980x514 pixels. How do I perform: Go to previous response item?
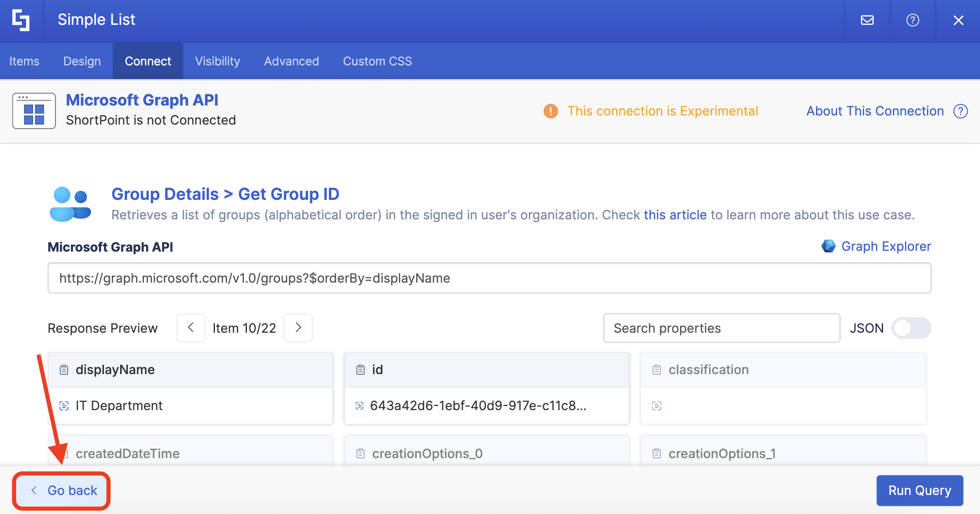point(191,328)
